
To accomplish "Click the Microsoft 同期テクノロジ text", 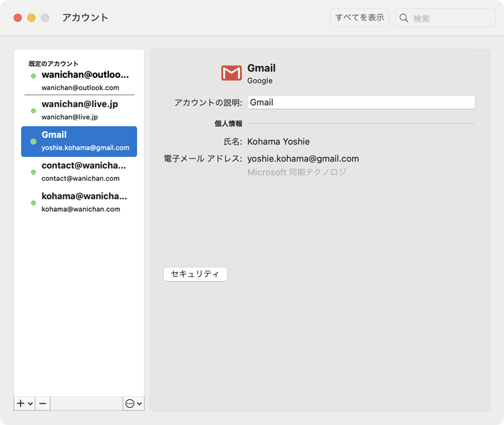I will pyautogui.click(x=297, y=173).
